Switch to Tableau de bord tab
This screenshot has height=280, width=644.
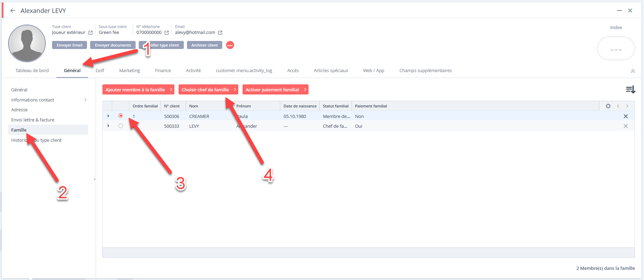click(x=32, y=70)
